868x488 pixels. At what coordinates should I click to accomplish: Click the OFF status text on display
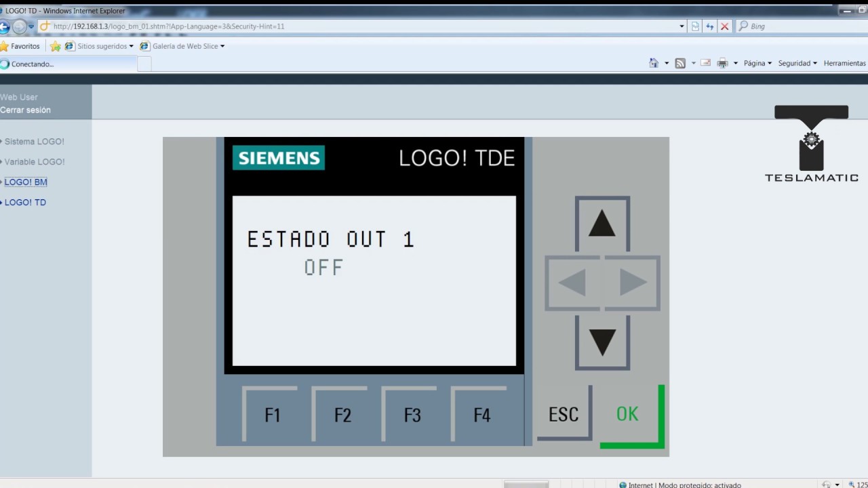tap(323, 267)
